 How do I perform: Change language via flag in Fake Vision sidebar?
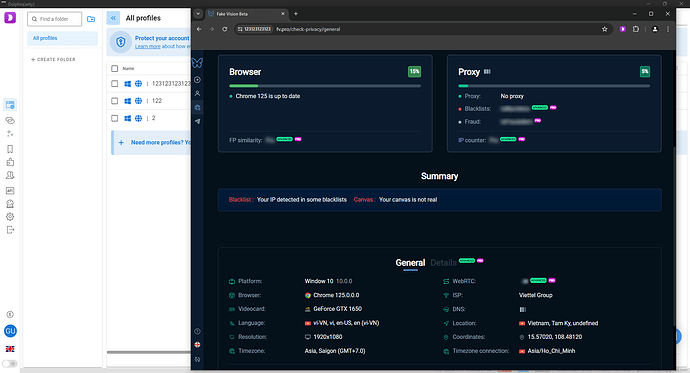(197, 345)
